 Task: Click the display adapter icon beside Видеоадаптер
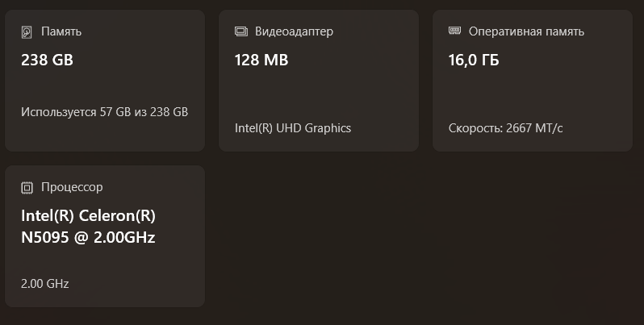(240, 31)
